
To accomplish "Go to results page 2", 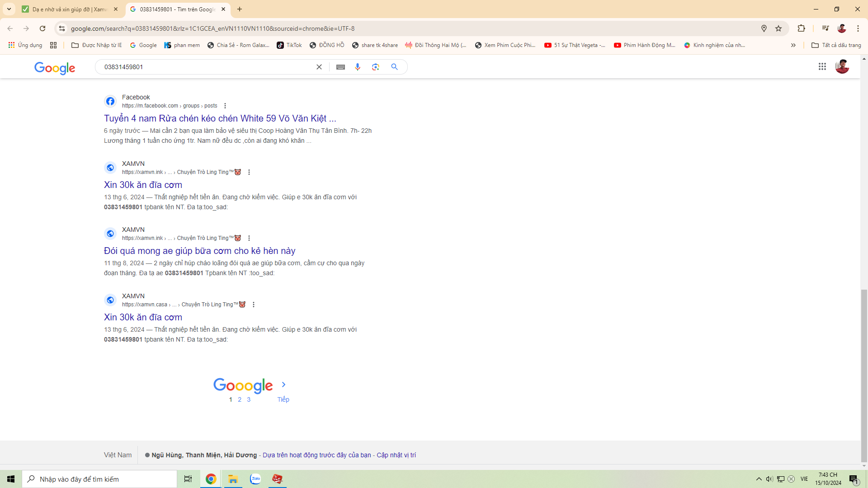I will [x=240, y=399].
